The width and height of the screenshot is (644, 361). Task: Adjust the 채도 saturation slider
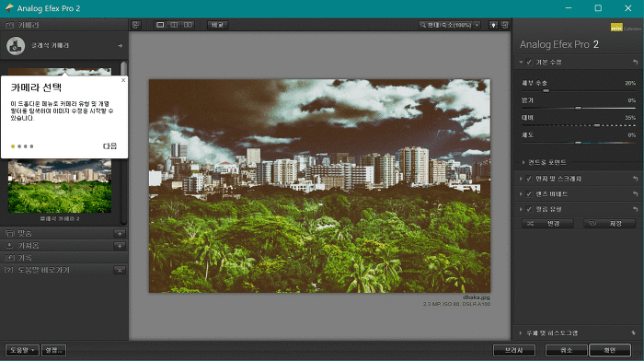(579, 143)
